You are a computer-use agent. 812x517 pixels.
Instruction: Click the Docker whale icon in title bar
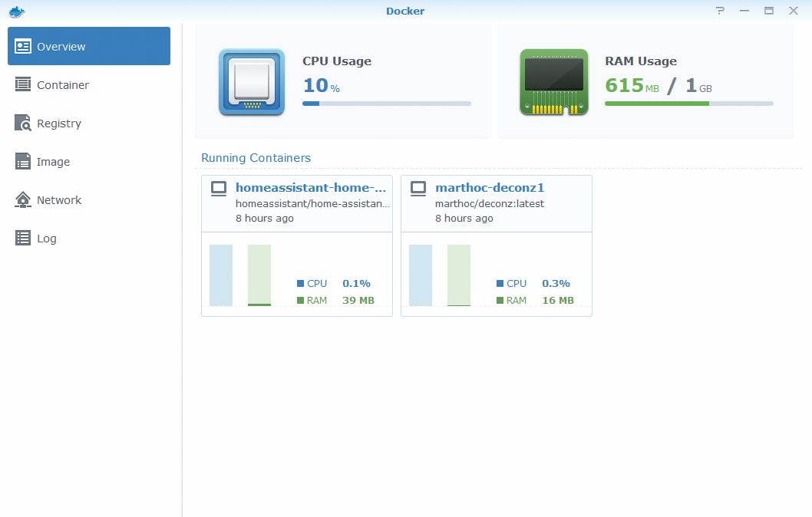[17, 11]
